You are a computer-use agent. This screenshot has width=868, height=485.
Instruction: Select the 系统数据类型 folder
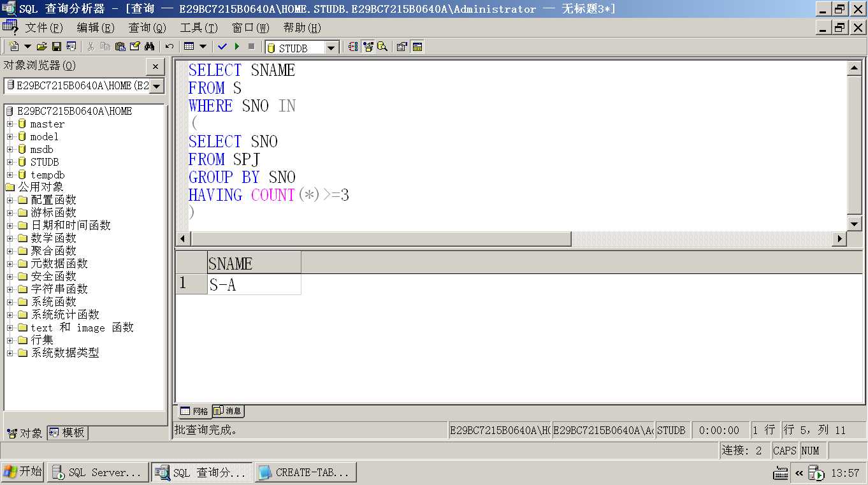tap(65, 352)
